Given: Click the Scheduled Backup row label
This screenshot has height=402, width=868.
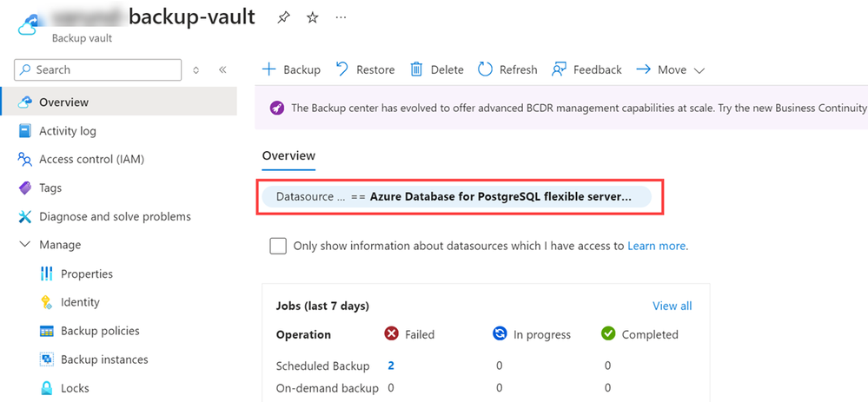Looking at the screenshot, I should [322, 366].
